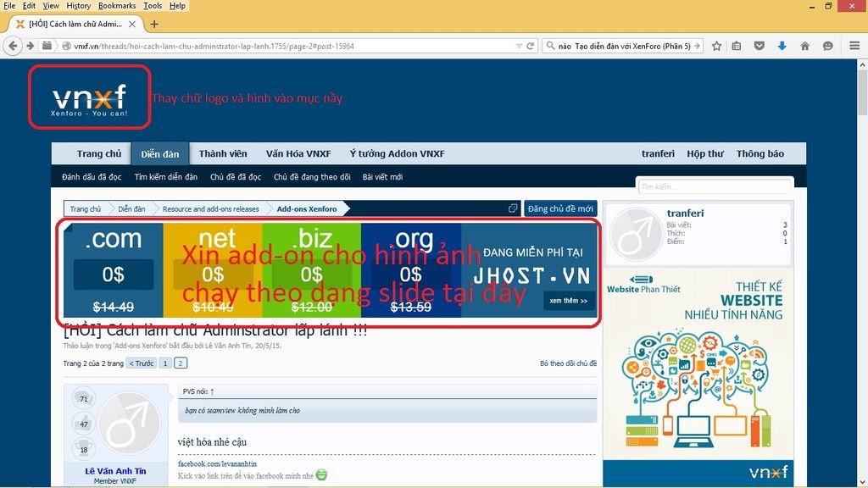Open a new tab with the plus button

point(154,24)
